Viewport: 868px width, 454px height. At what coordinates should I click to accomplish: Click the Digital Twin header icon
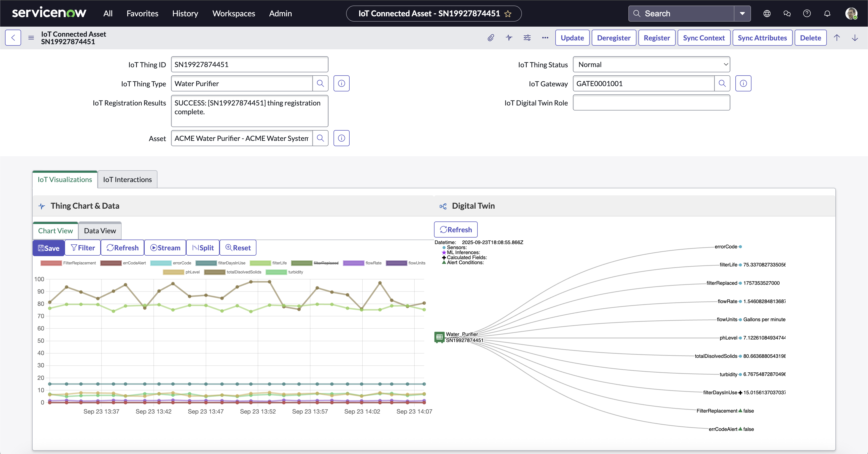click(x=443, y=206)
